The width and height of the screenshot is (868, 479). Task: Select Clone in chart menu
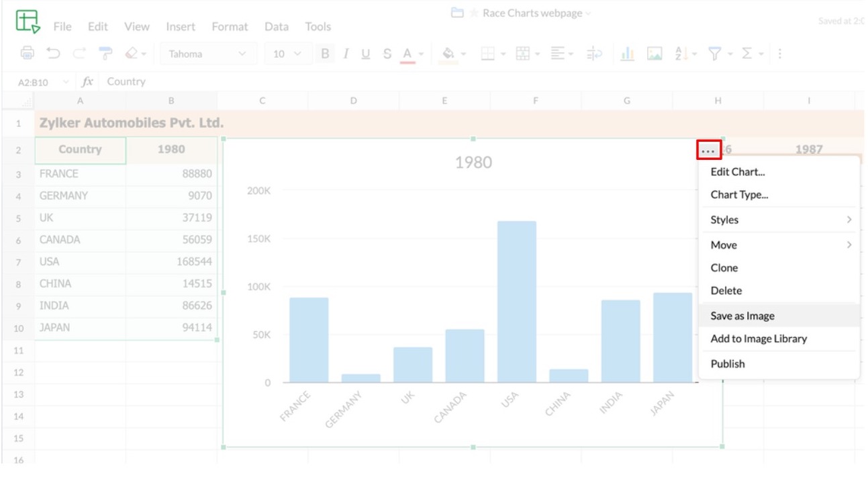(x=779, y=267)
